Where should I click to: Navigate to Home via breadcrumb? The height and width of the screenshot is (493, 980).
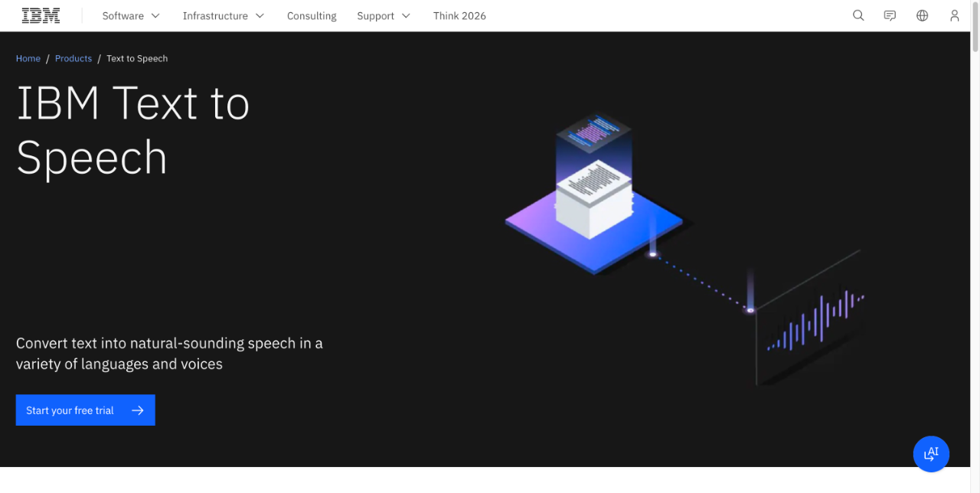click(28, 58)
